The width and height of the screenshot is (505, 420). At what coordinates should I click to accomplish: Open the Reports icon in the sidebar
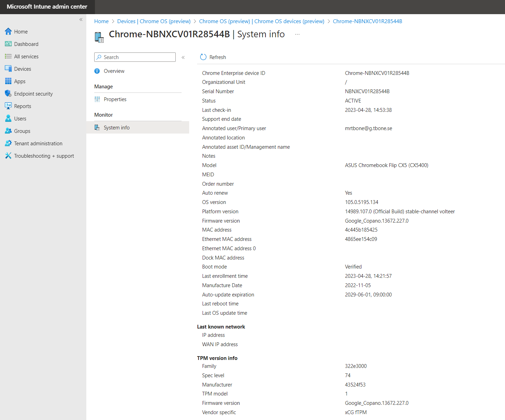(x=8, y=106)
